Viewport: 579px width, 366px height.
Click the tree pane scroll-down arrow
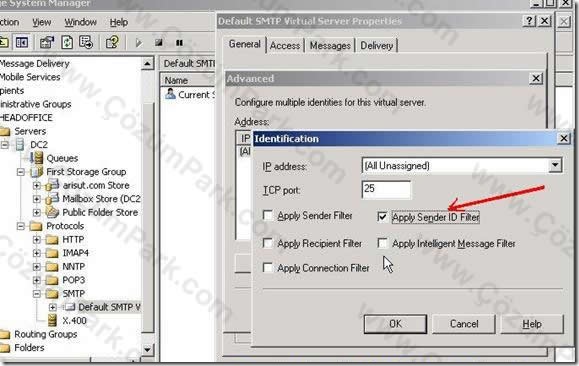147,349
